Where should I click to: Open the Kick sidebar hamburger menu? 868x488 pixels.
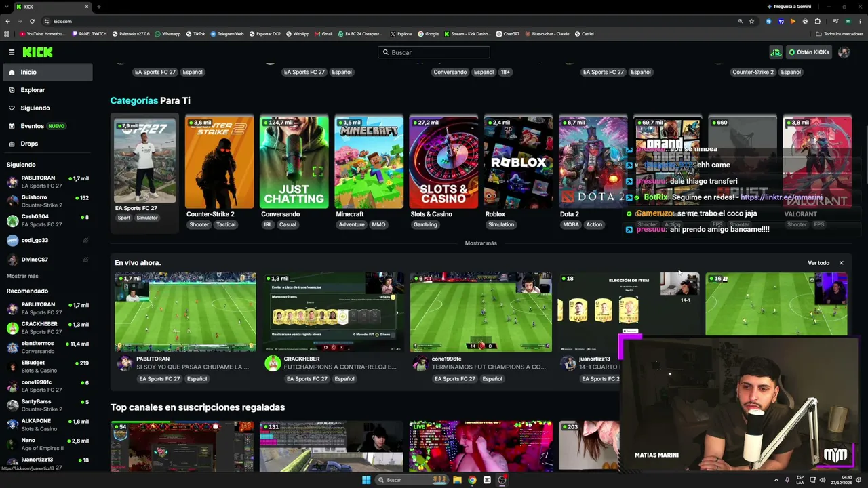coord(12,52)
